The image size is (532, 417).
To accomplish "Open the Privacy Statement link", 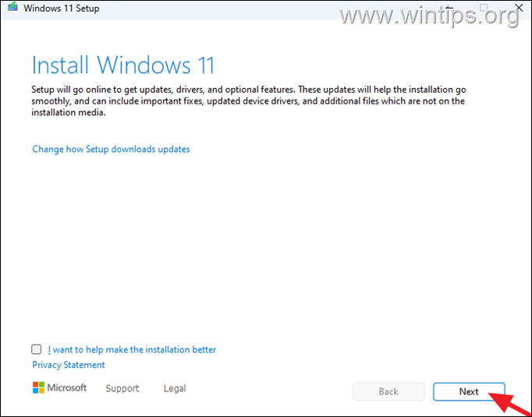I will (x=69, y=365).
